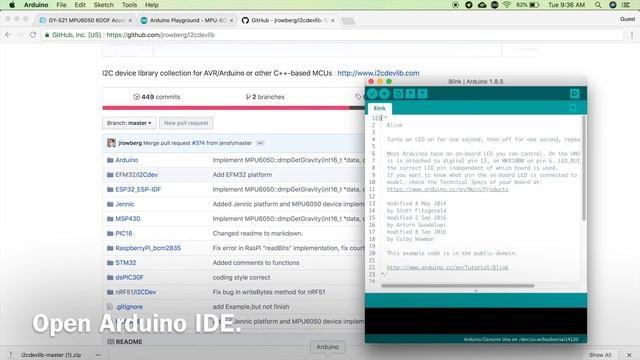The image size is (640, 360).
Task: Open the Serial Monitor icon
Action: [575, 94]
